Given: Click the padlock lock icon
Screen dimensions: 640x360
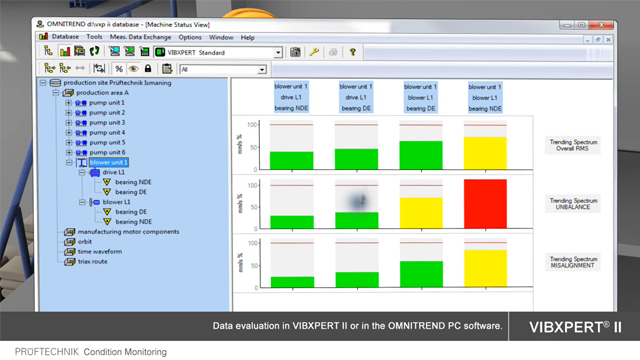Looking at the screenshot, I should point(148,69).
